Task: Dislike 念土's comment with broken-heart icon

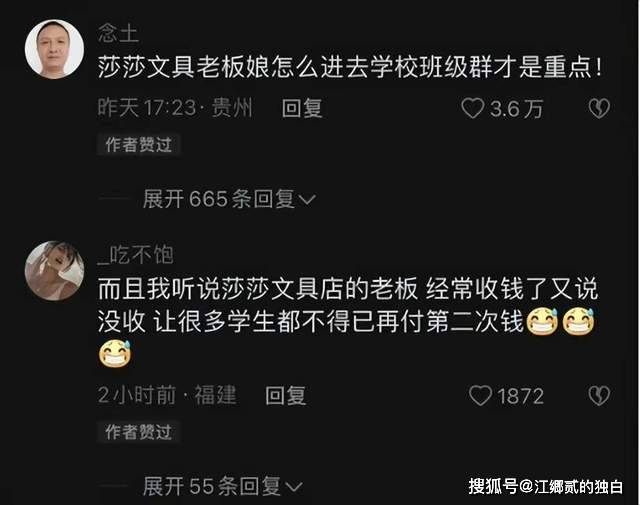Action: pos(599,109)
